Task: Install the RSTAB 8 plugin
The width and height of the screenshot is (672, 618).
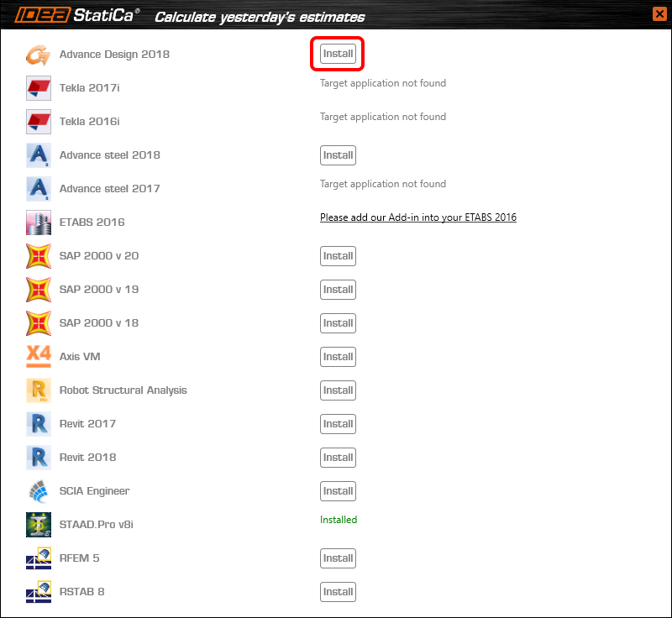Action: tap(338, 592)
